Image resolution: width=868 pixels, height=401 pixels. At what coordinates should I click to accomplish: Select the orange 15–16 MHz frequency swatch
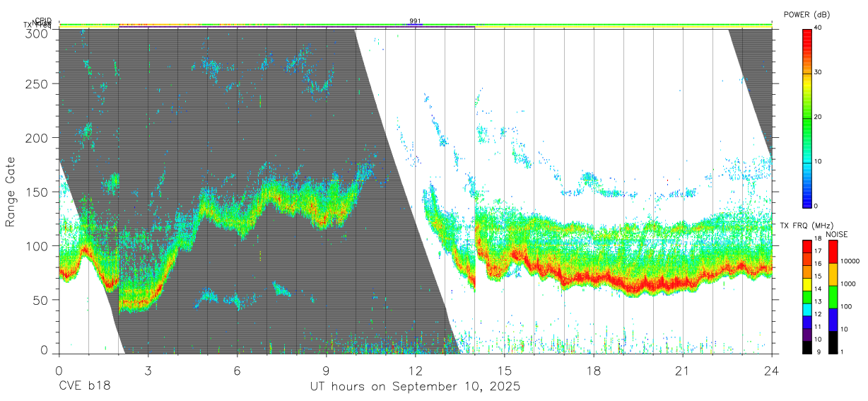pos(807,272)
